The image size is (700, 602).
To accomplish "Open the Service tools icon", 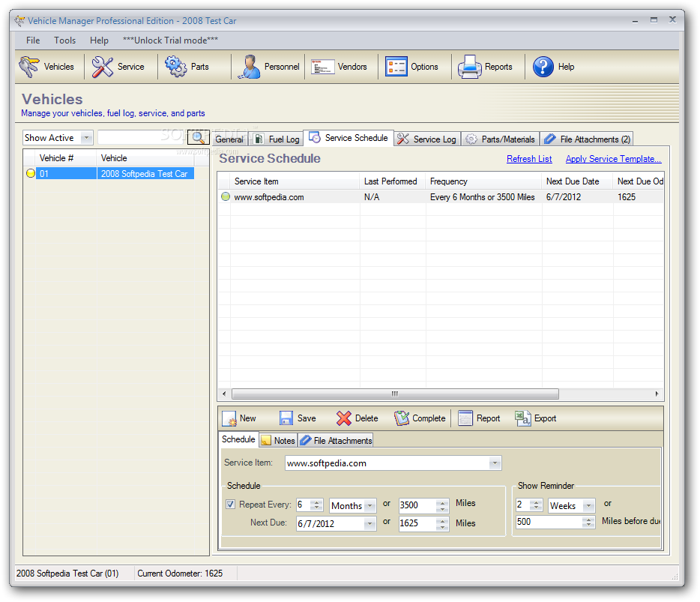I will click(102, 67).
